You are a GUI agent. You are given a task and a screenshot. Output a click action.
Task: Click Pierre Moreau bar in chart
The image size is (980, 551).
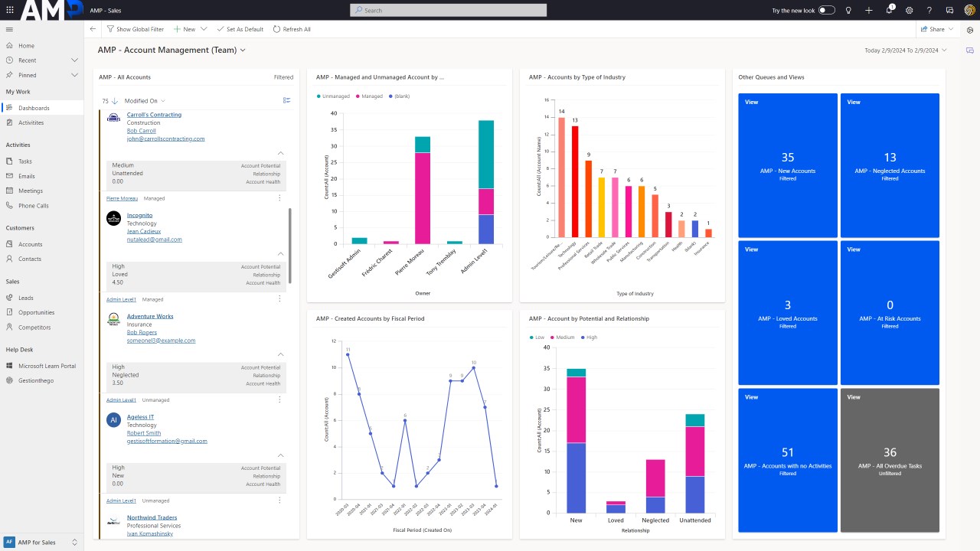423,191
